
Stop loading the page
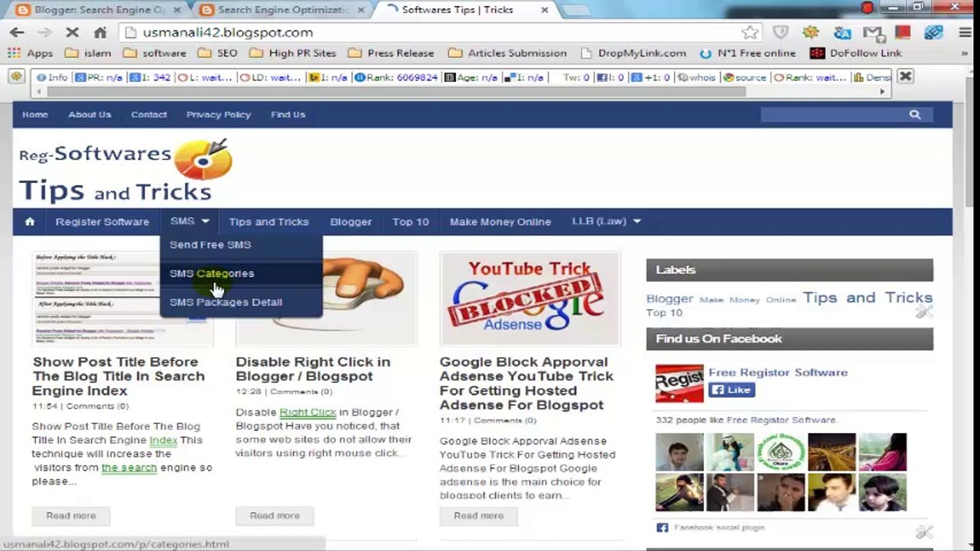coord(72,32)
